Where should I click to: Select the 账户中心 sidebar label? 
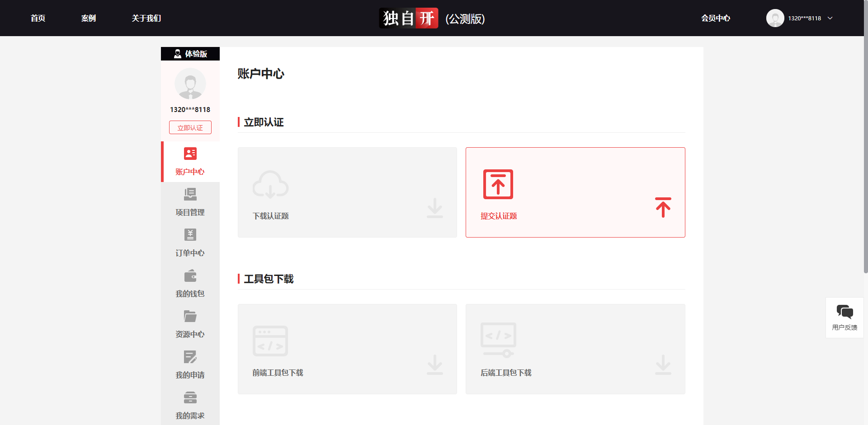(x=190, y=172)
